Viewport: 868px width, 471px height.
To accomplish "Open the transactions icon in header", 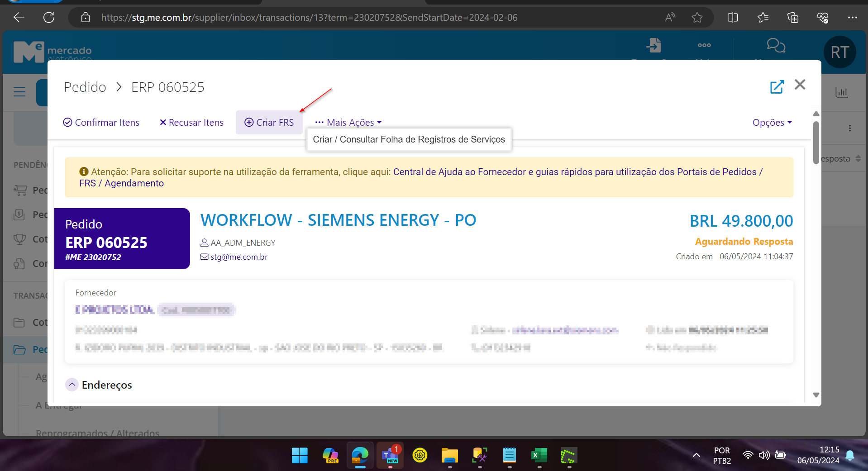I will [x=654, y=46].
